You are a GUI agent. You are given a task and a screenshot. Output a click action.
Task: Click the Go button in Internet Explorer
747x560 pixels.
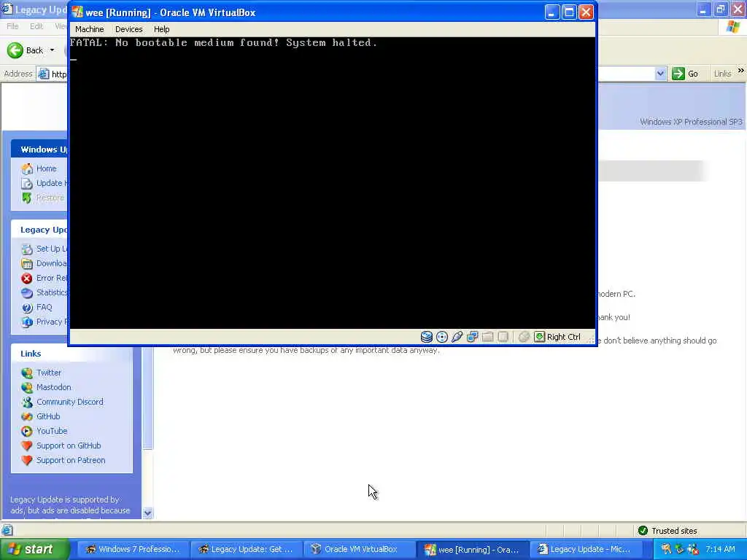pyautogui.click(x=685, y=74)
